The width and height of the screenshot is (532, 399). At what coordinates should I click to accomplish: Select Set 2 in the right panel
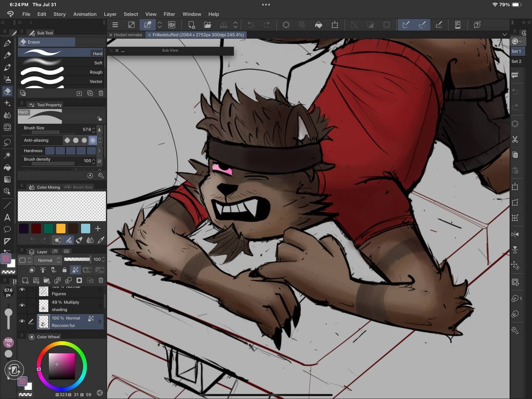[x=516, y=61]
